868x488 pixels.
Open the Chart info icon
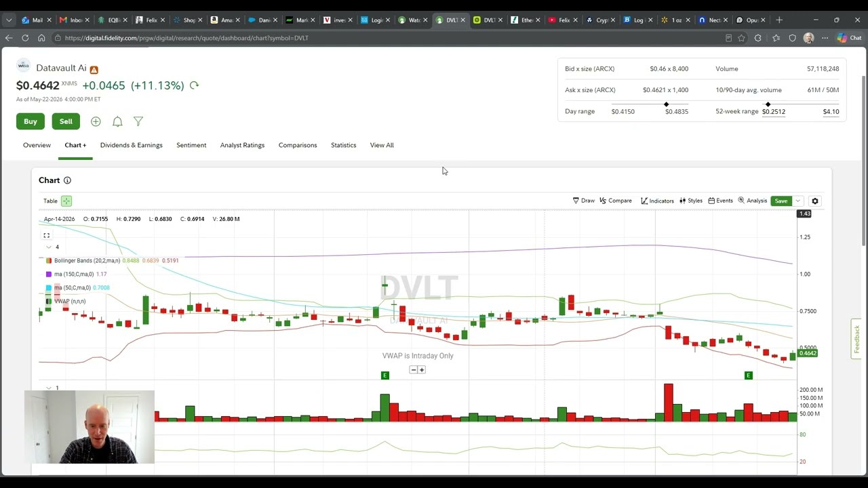click(x=67, y=180)
